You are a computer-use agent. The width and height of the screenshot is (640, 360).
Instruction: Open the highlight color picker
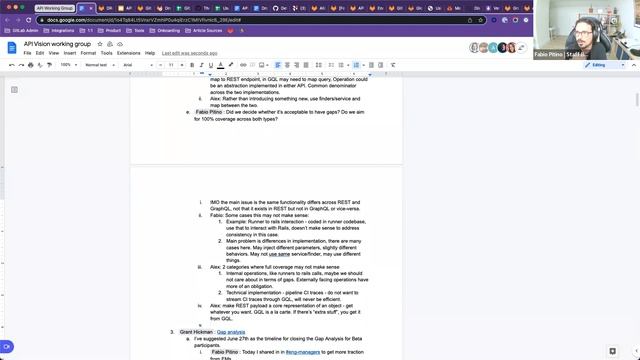coord(231,65)
